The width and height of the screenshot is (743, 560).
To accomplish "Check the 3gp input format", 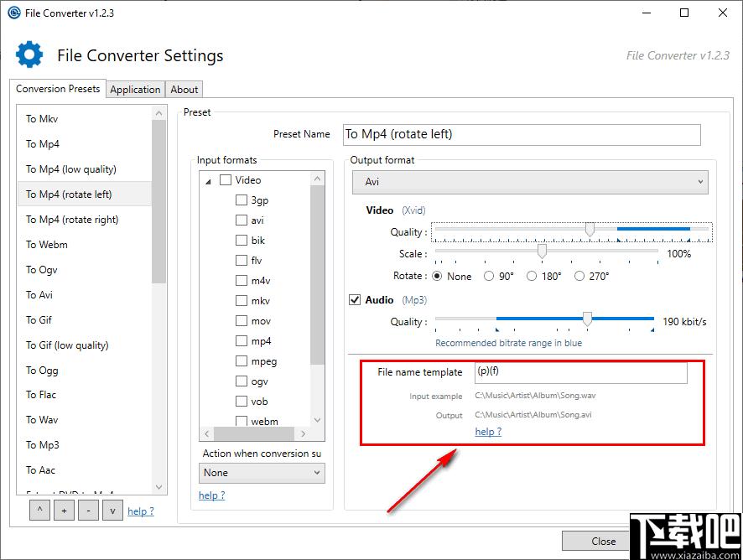I will tap(242, 200).
